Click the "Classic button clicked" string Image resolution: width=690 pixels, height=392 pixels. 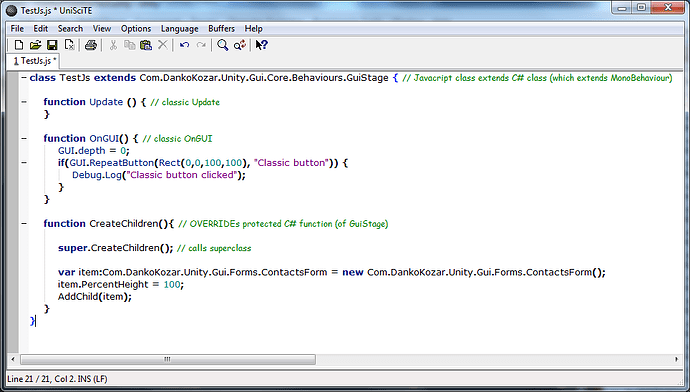point(182,175)
